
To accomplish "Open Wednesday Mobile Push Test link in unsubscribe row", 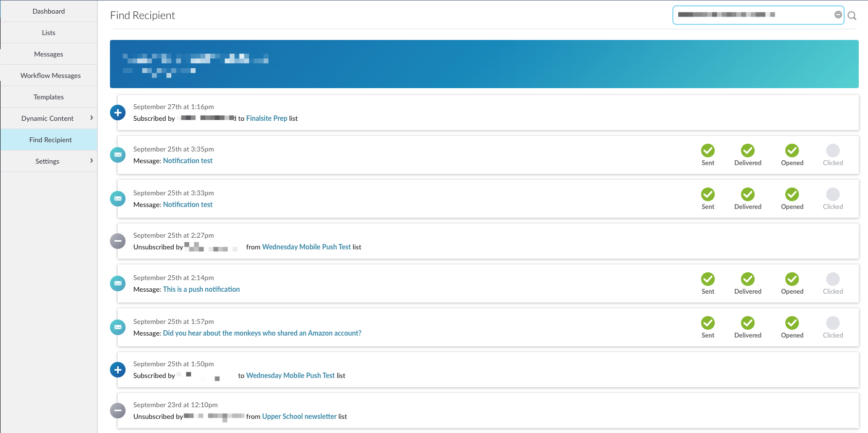I will pyautogui.click(x=307, y=247).
